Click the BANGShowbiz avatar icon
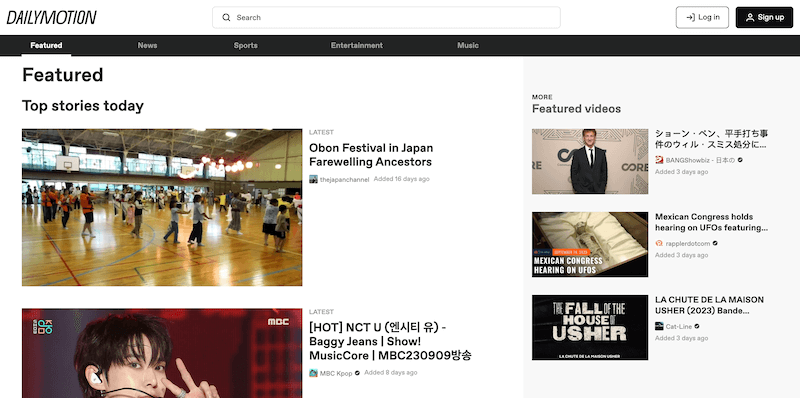 pos(659,160)
